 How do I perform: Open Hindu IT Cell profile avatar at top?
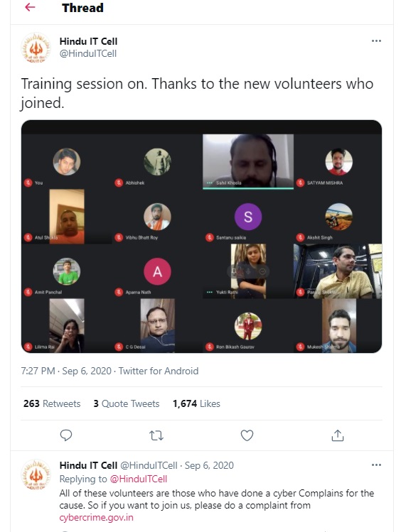(36, 48)
